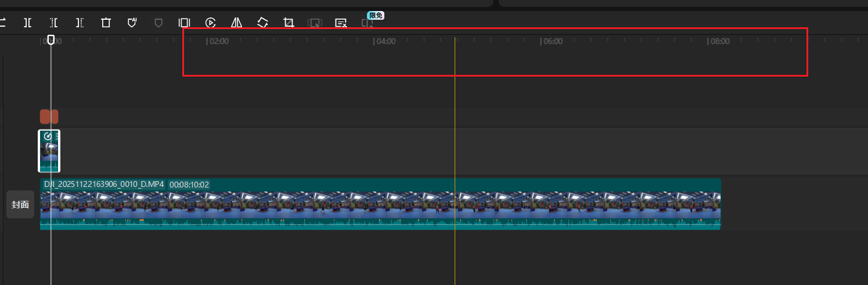Viewport: 868px width, 285px height.
Task: Click the 封面 cover button
Action: click(20, 204)
